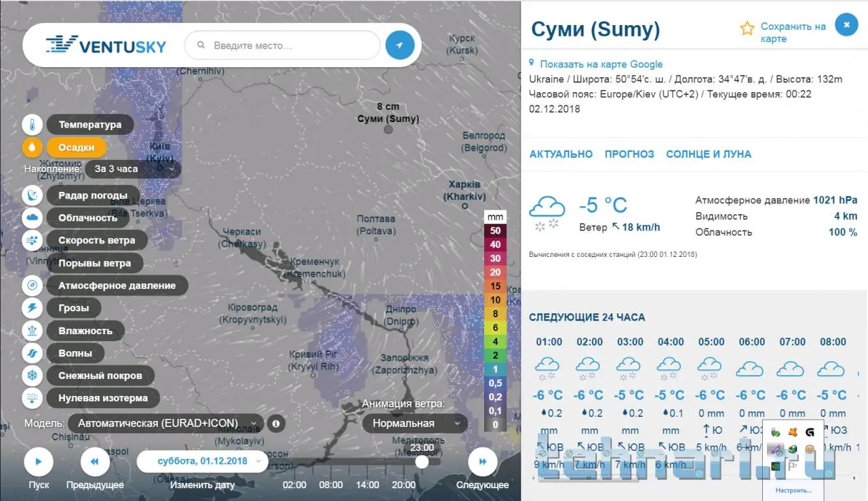Viewport: 868px width, 501px height.
Task: Click the Белгород (Belgorod) map label
Action: pyautogui.click(x=484, y=142)
